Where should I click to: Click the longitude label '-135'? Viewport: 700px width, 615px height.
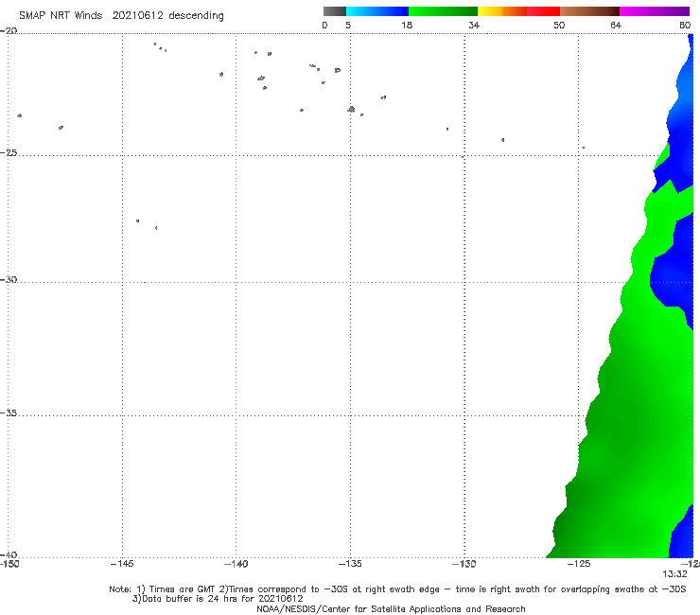click(x=350, y=564)
